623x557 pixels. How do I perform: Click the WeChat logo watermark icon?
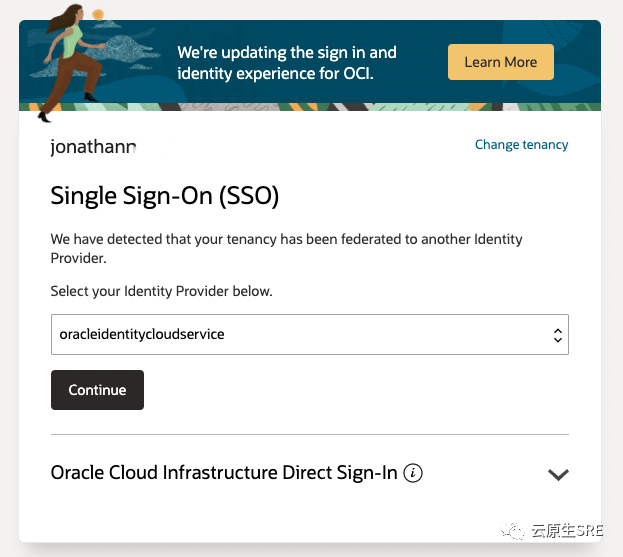point(512,530)
